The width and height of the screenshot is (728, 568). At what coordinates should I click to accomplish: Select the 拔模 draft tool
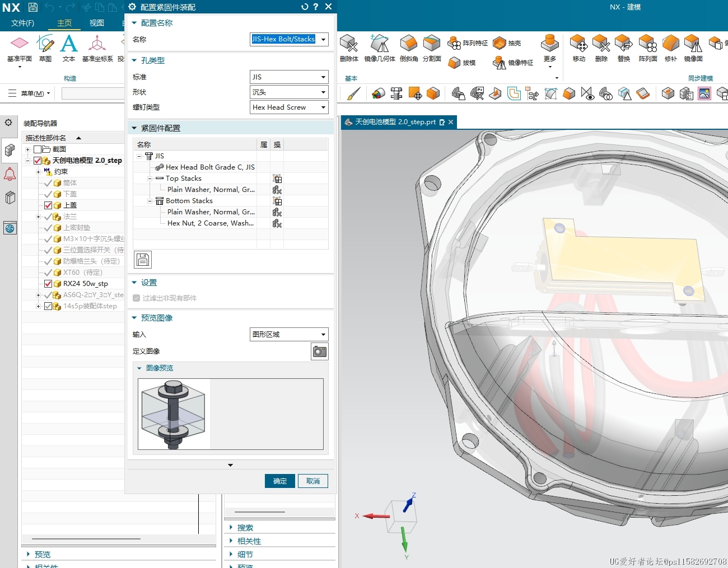tap(462, 63)
